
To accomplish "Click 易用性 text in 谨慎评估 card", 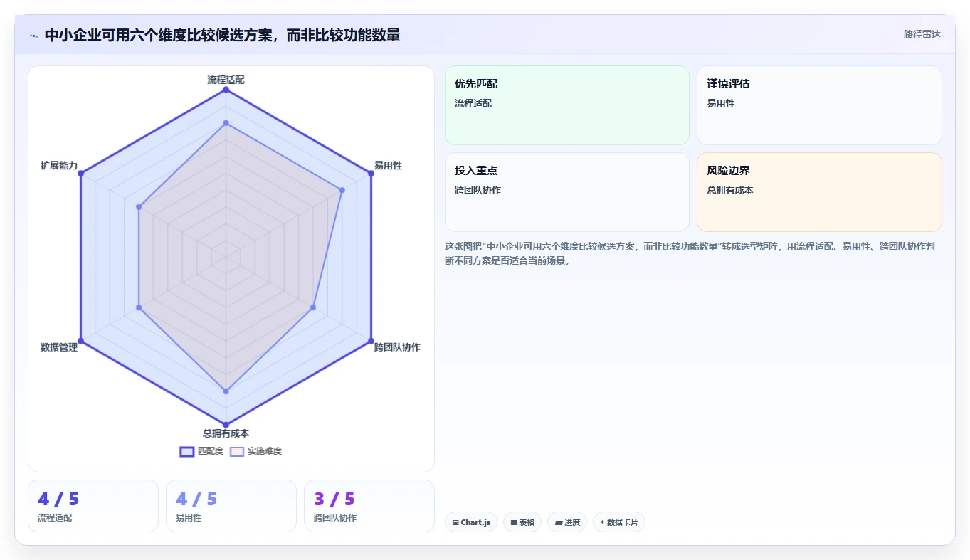I will [720, 103].
